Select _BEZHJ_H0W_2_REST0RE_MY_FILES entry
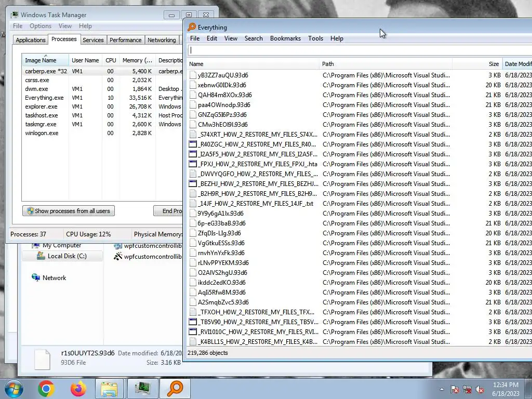532x399 pixels. 258,184
